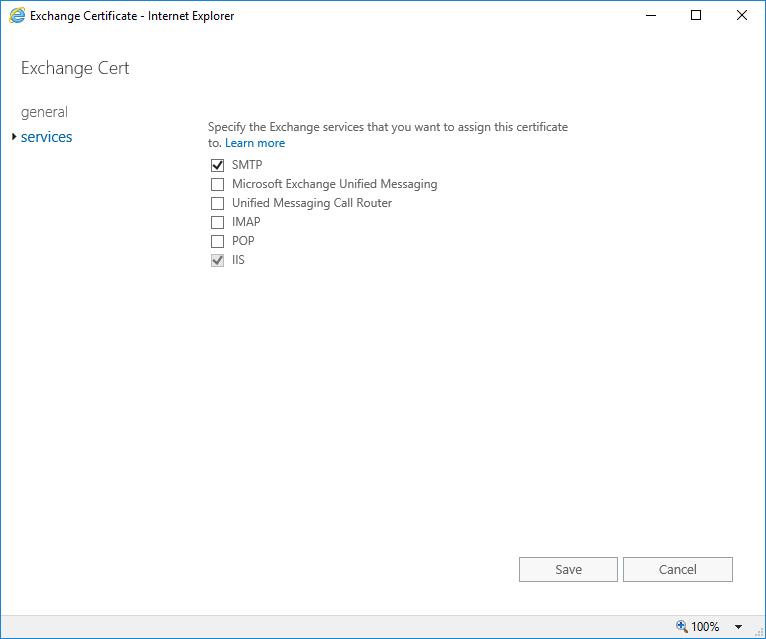Enable the POP service checkbox
The width and height of the screenshot is (766, 639).
pos(217,241)
